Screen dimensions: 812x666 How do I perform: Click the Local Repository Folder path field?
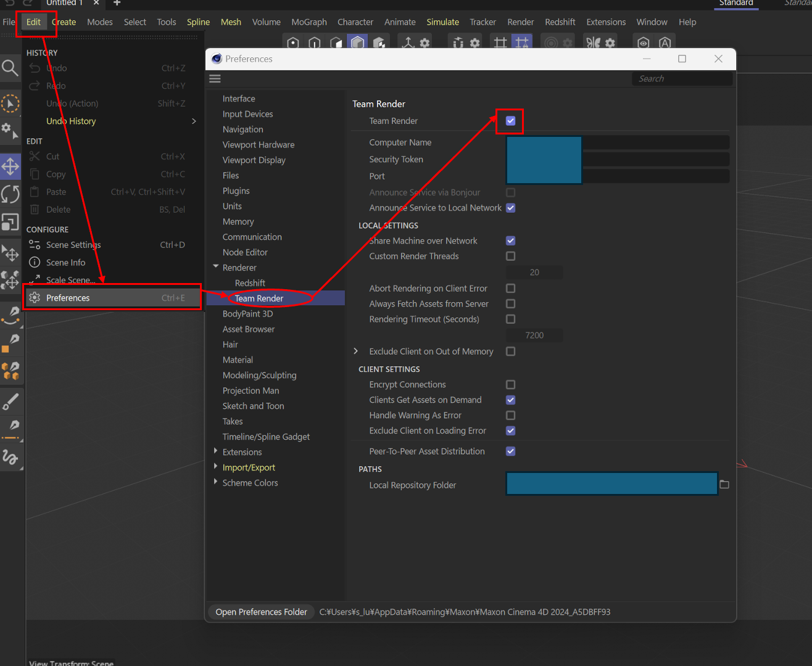pyautogui.click(x=611, y=483)
